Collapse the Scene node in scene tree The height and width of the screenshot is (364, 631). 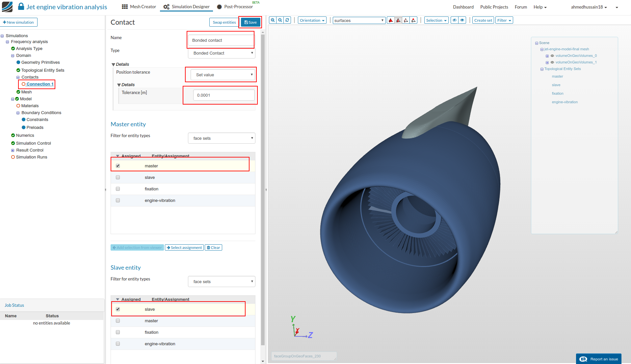[x=537, y=43]
